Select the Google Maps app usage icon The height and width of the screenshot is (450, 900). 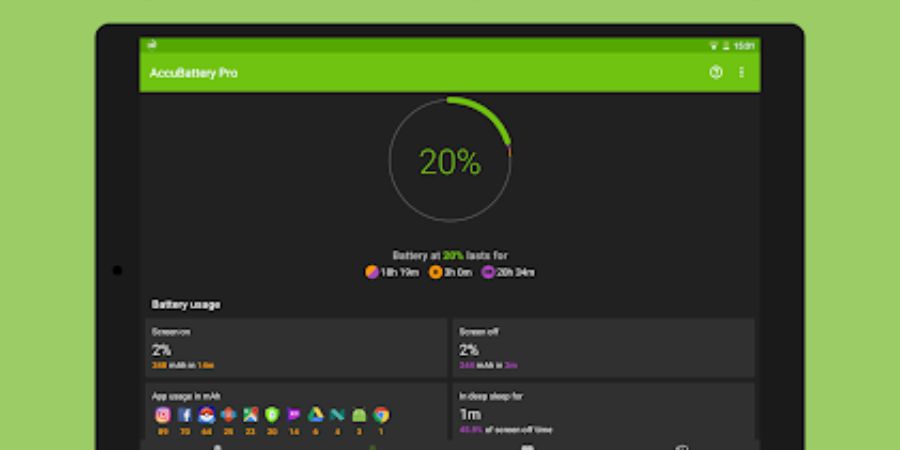click(x=250, y=415)
